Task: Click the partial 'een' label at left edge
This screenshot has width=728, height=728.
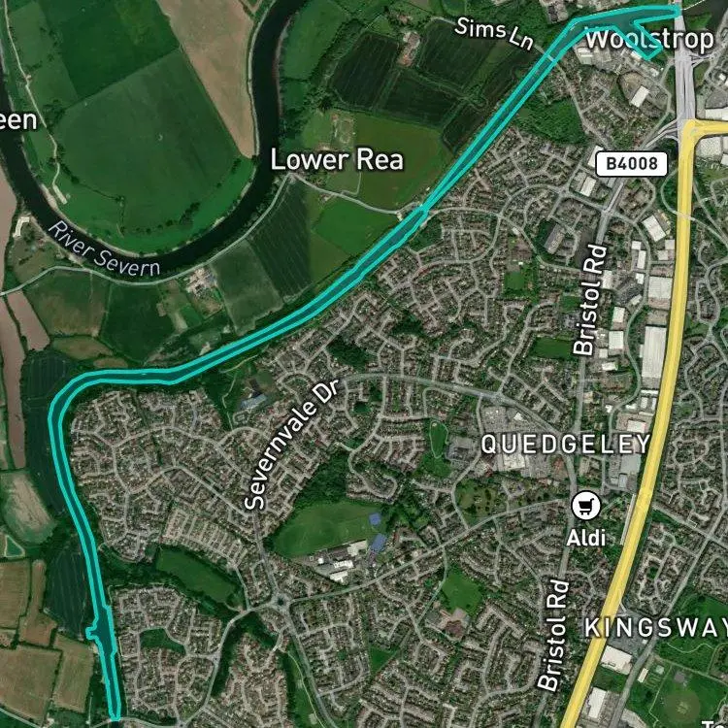Action: (x=17, y=120)
